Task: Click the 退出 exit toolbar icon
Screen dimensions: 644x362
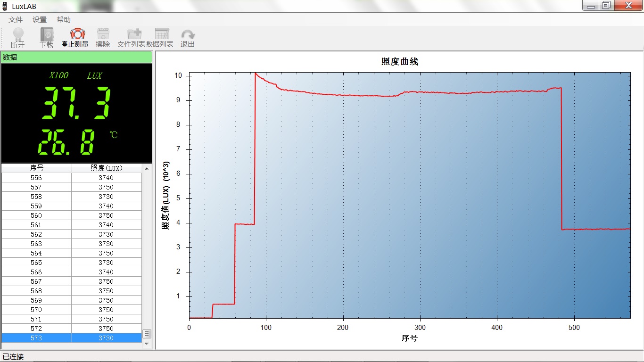Action: point(188,38)
